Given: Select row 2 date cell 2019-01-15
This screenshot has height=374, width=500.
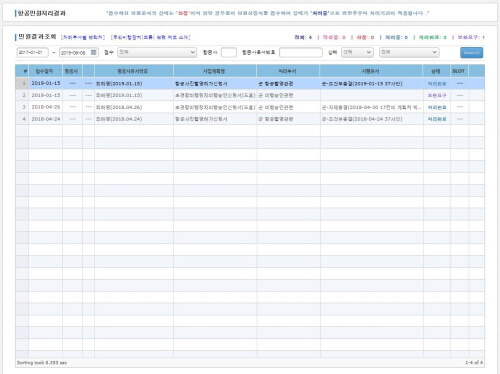Looking at the screenshot, I should [x=46, y=95].
